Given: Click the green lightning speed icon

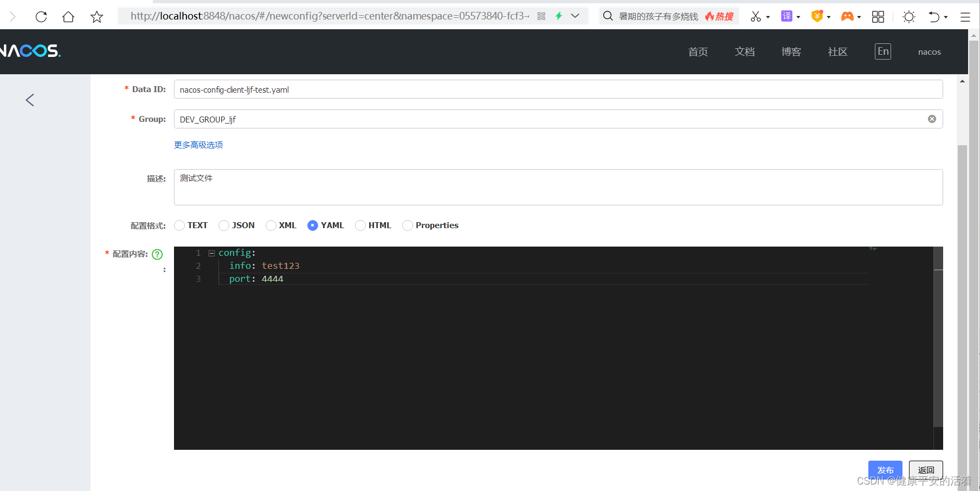Looking at the screenshot, I should tap(559, 16).
